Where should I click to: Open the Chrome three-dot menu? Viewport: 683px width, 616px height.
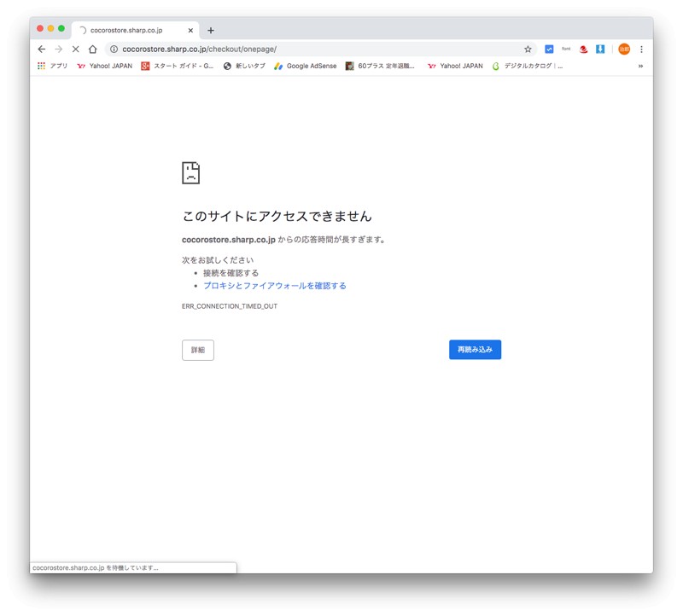tap(641, 49)
